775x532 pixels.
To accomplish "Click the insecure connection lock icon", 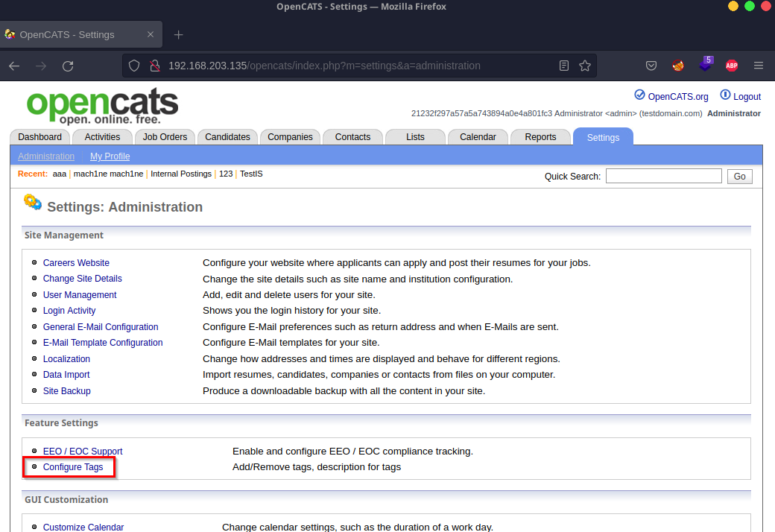I will 155,66.
